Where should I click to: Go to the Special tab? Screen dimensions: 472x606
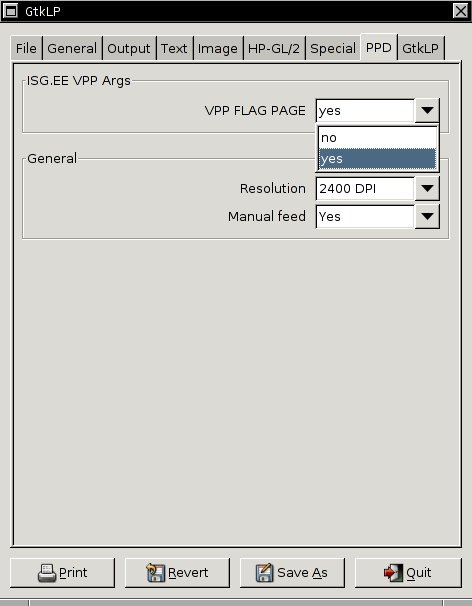333,48
